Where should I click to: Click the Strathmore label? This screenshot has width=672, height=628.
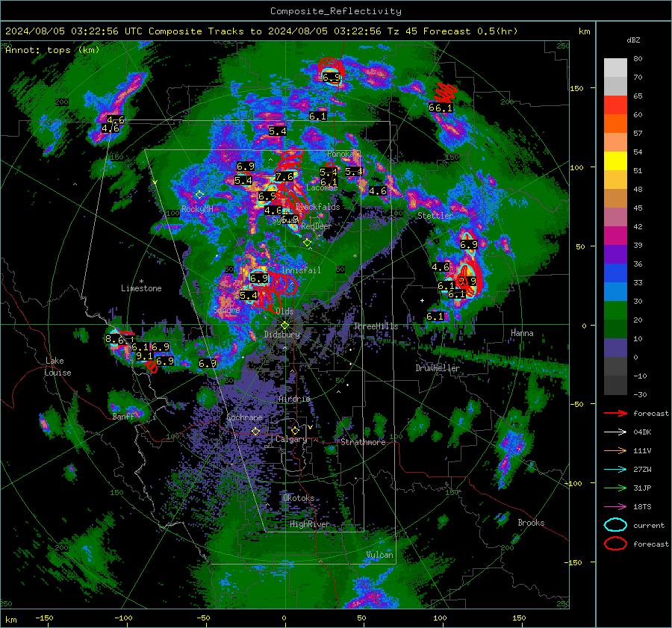click(363, 442)
